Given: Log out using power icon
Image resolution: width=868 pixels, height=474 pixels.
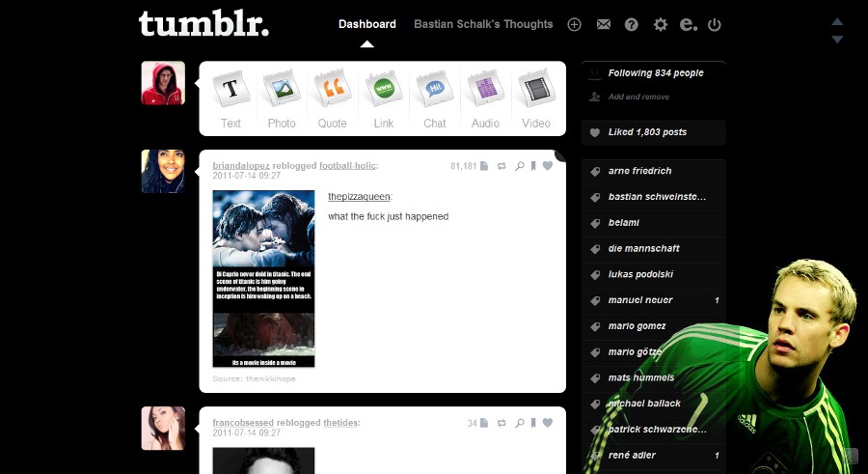Looking at the screenshot, I should 715,24.
